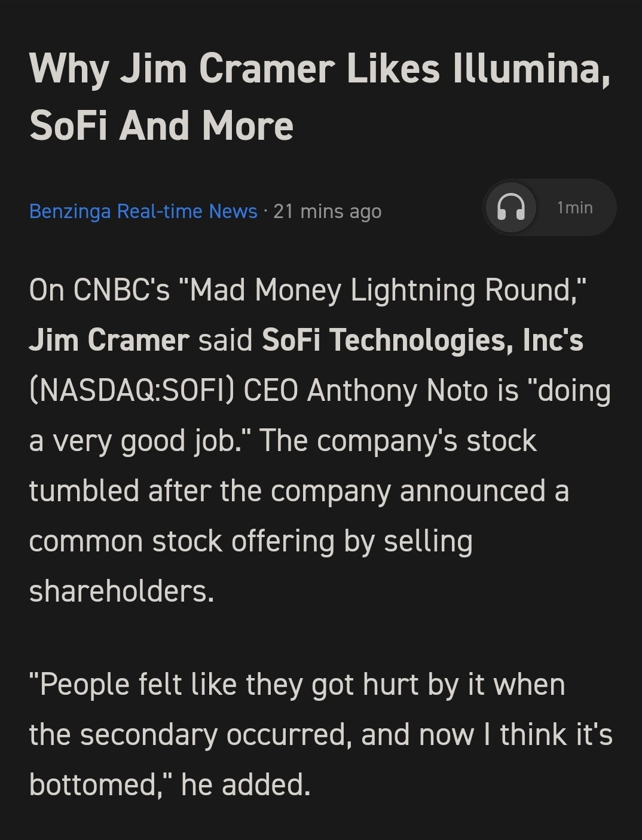
Task: Tap the words he added
Action: 246,784
